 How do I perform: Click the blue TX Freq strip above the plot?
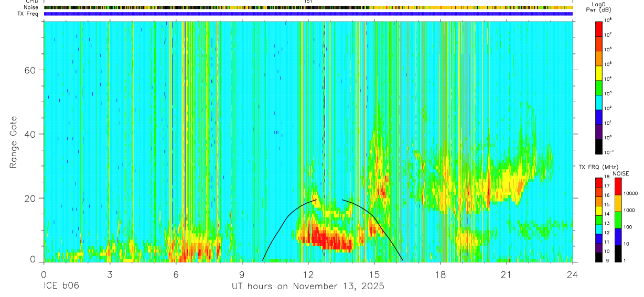pos(308,14)
